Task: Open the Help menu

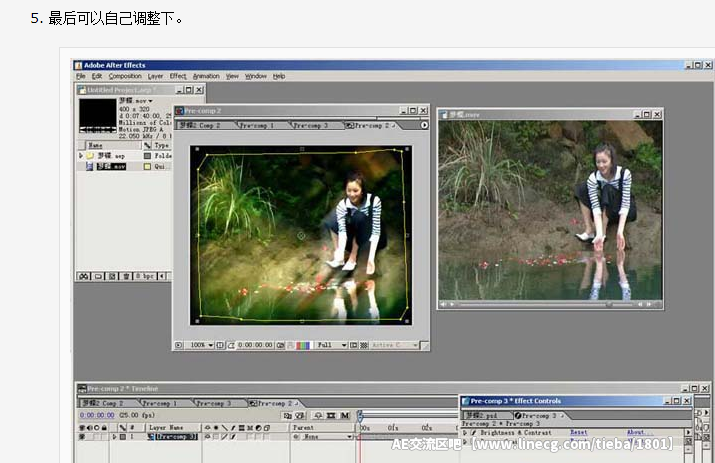Action: pyautogui.click(x=279, y=76)
